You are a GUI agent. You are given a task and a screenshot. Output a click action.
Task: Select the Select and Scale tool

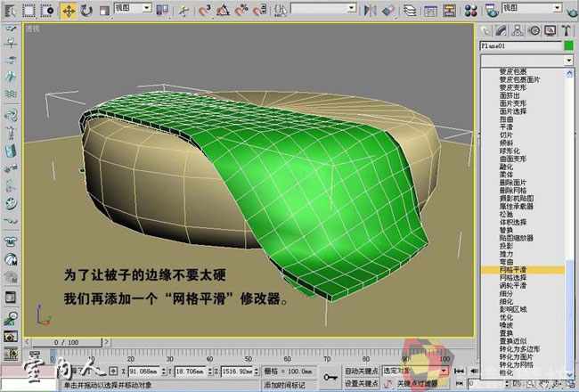104,11
